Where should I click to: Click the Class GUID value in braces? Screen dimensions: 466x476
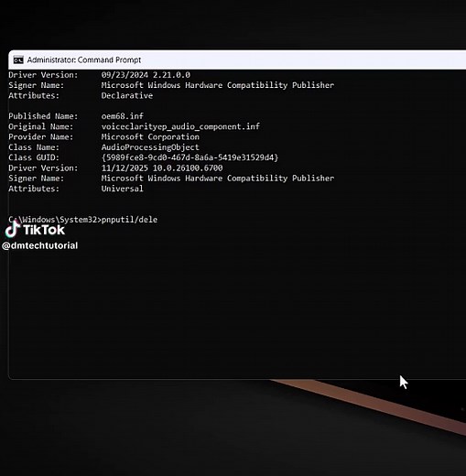[x=190, y=157]
